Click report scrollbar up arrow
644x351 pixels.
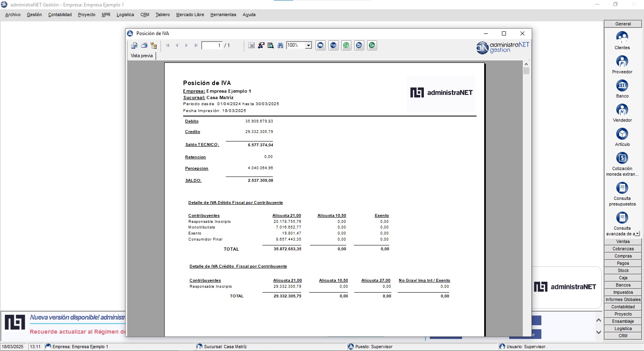point(526,64)
